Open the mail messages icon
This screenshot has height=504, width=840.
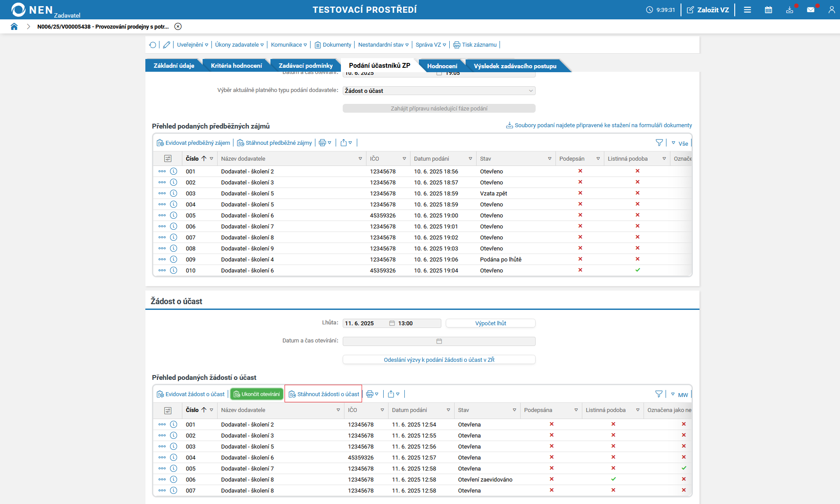click(x=810, y=10)
